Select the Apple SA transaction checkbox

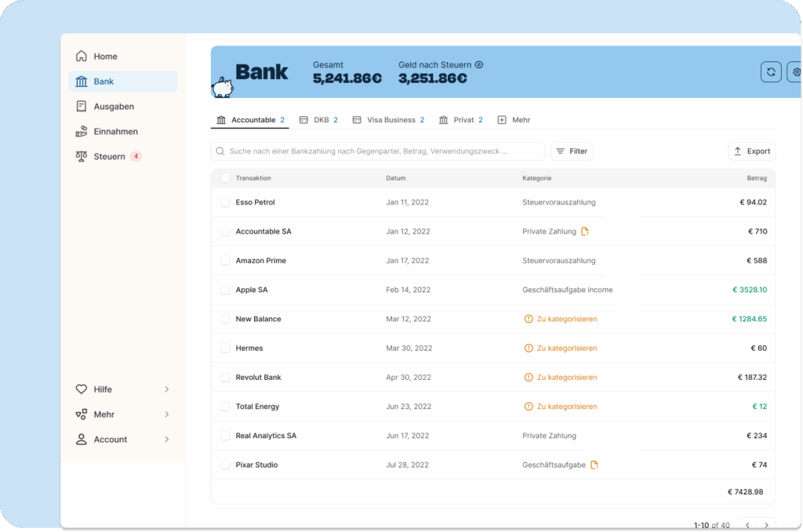[225, 290]
